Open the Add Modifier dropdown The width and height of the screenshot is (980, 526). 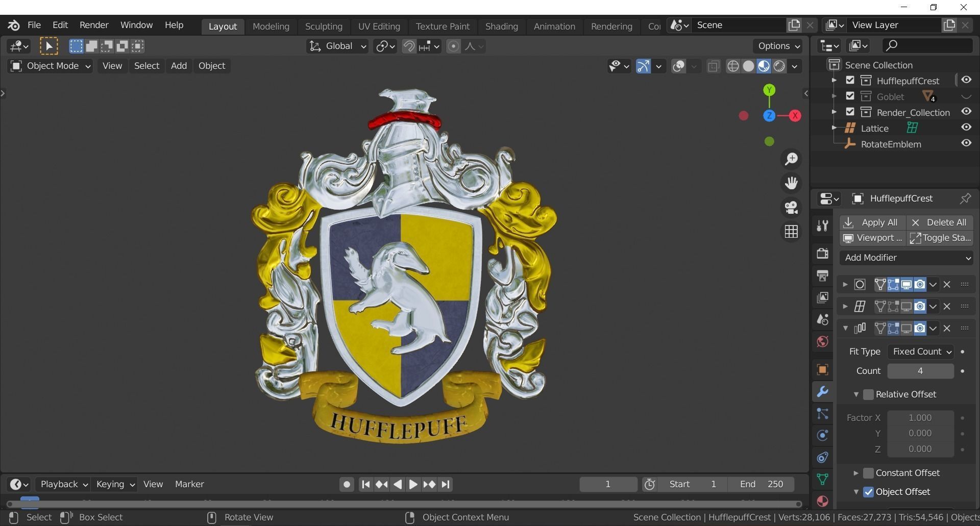pyautogui.click(x=906, y=258)
